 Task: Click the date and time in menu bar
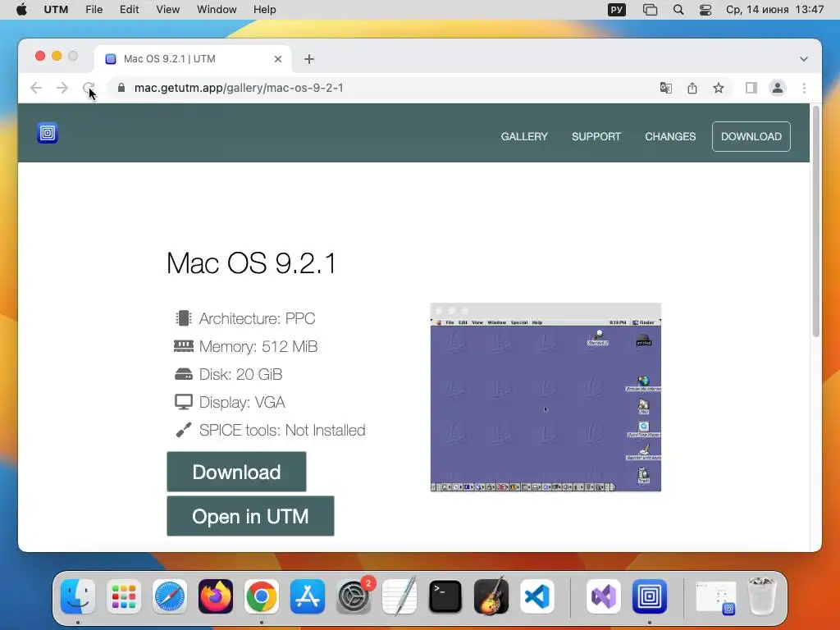[774, 10]
